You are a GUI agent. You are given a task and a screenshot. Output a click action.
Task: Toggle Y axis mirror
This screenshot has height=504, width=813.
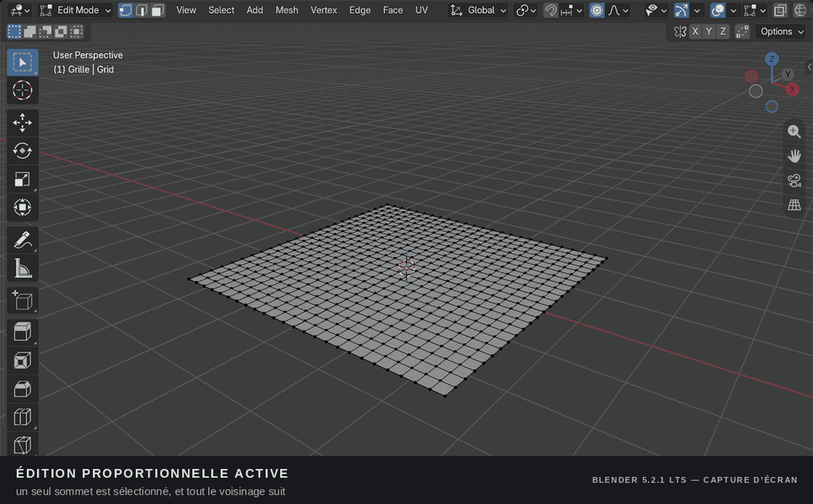point(709,32)
